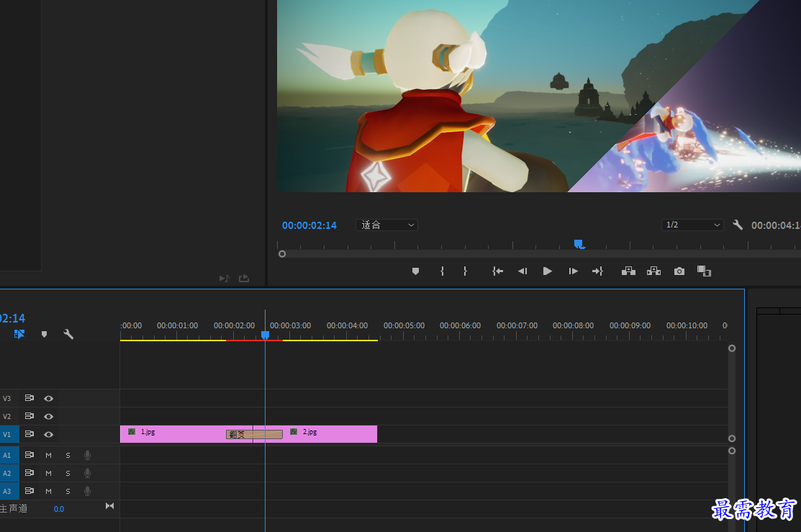Open the playback resolution dropdown 1/2
This screenshot has height=532, width=801.
692,225
